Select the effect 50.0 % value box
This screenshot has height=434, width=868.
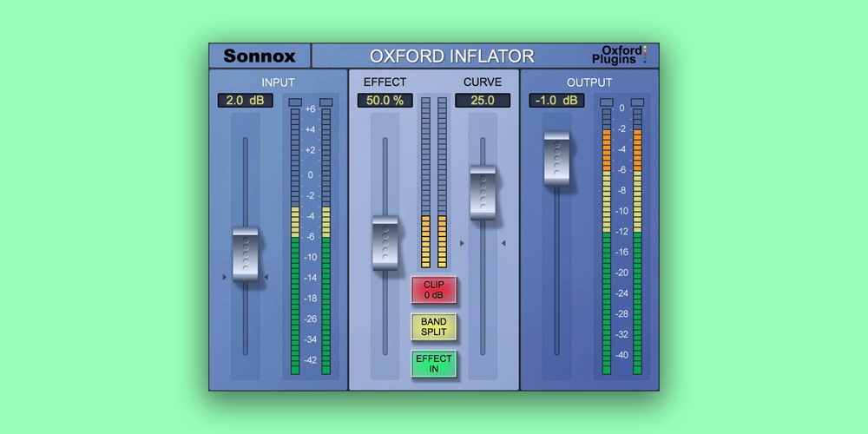385,101
